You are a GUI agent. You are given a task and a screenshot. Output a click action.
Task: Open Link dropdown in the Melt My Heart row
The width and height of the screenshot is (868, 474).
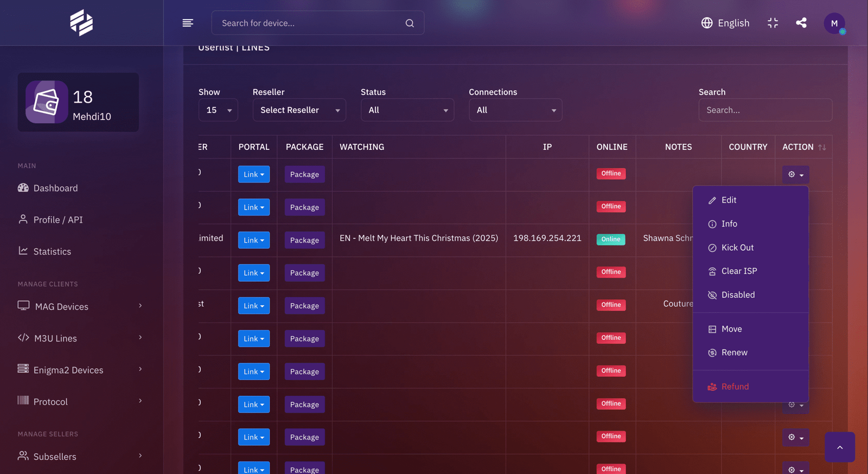[x=254, y=240]
